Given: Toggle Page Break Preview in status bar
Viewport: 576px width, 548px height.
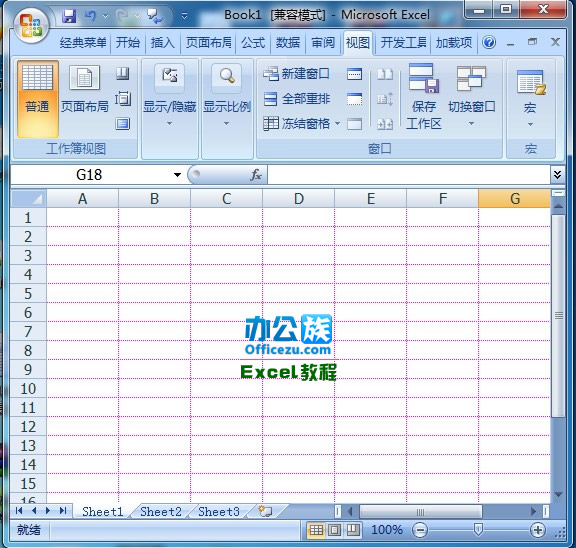Looking at the screenshot, I should click(353, 530).
